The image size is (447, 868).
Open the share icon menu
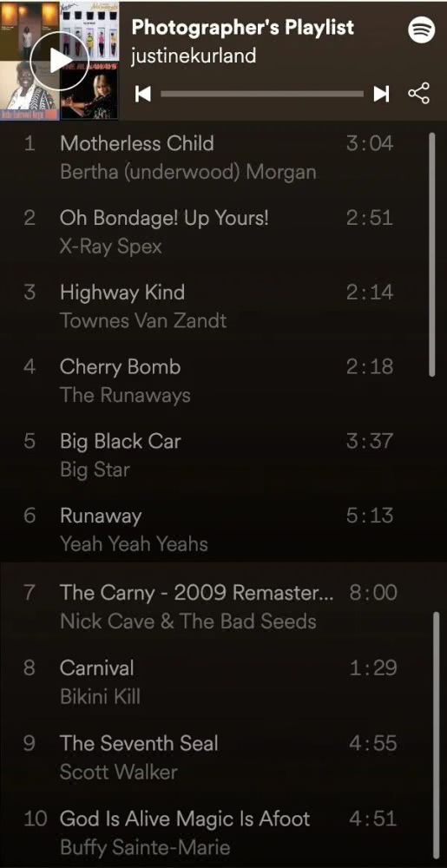tap(418, 94)
